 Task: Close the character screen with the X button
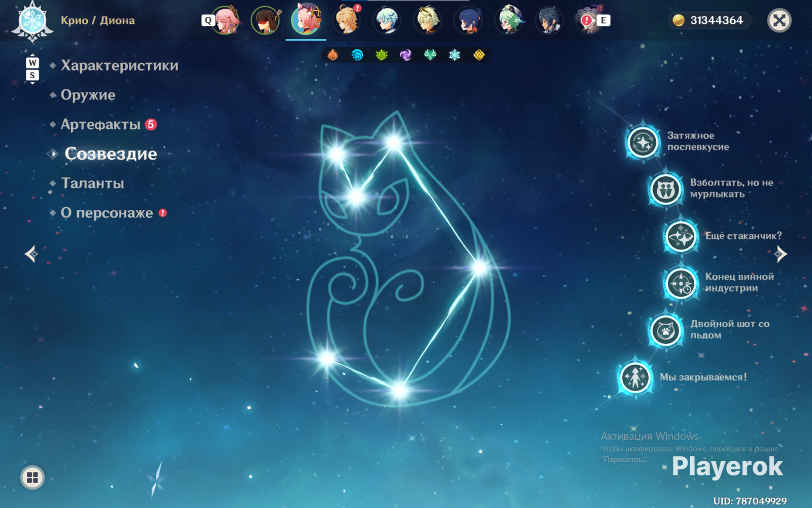click(x=780, y=20)
